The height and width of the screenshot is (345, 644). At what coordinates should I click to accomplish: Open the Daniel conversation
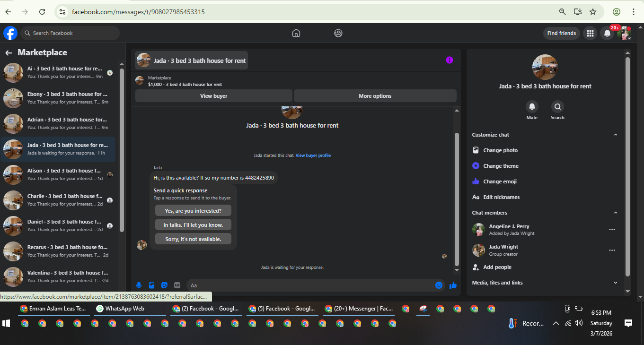point(59,225)
